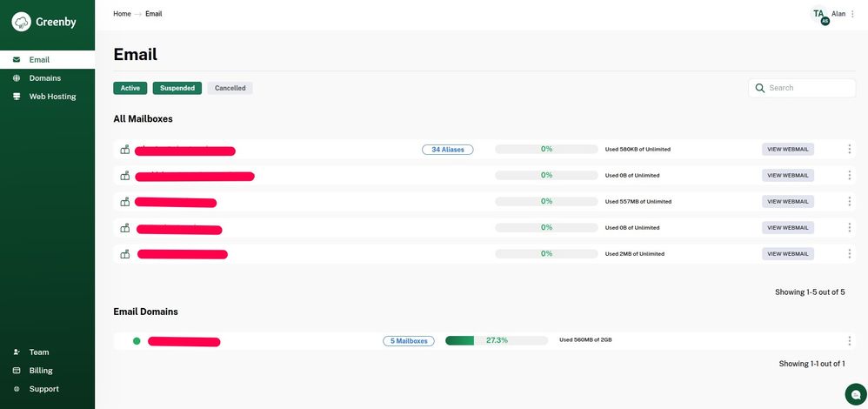Open the Support section in sidebar

coord(43,389)
